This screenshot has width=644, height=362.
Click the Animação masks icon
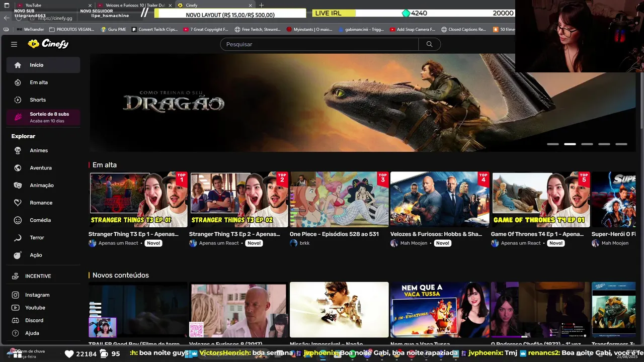pyautogui.click(x=18, y=186)
